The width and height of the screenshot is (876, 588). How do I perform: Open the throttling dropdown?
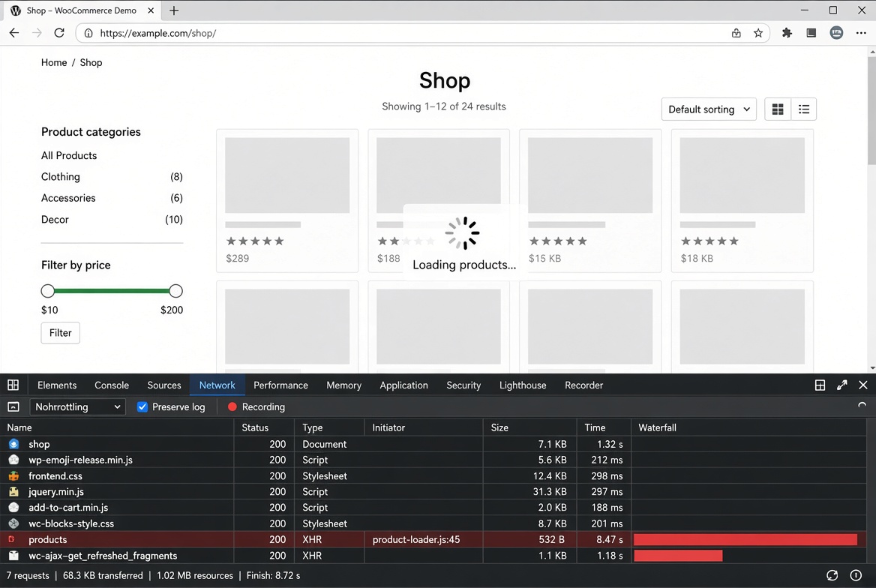[x=78, y=407]
